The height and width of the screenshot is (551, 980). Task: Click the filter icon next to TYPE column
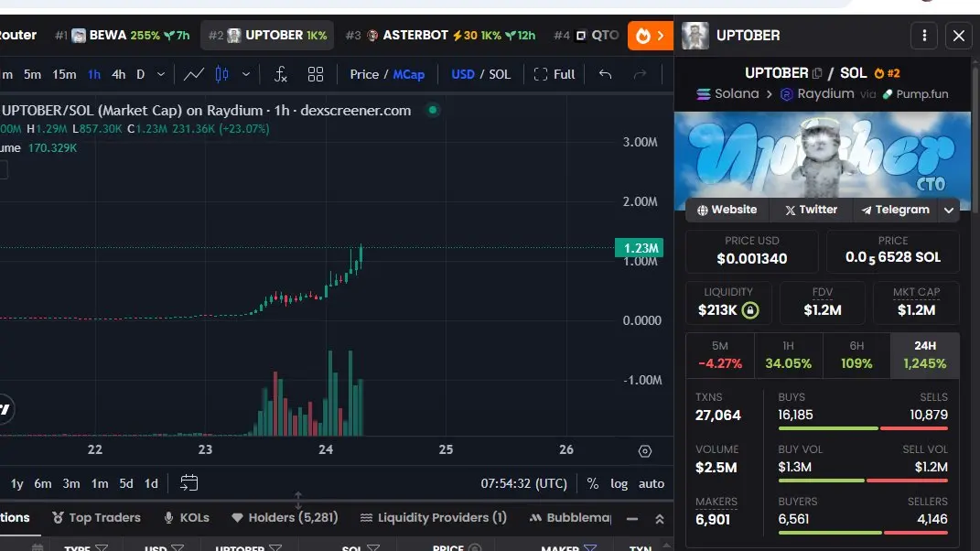pyautogui.click(x=102, y=548)
